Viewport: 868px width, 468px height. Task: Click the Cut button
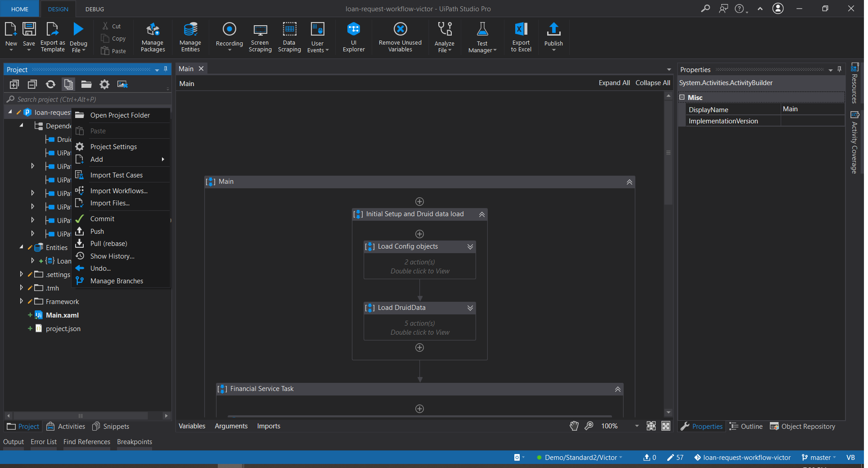click(112, 26)
